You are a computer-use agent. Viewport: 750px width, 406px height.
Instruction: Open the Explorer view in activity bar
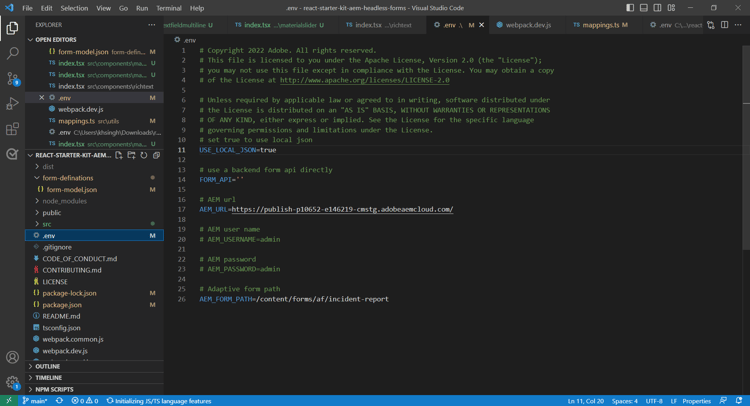[12, 28]
